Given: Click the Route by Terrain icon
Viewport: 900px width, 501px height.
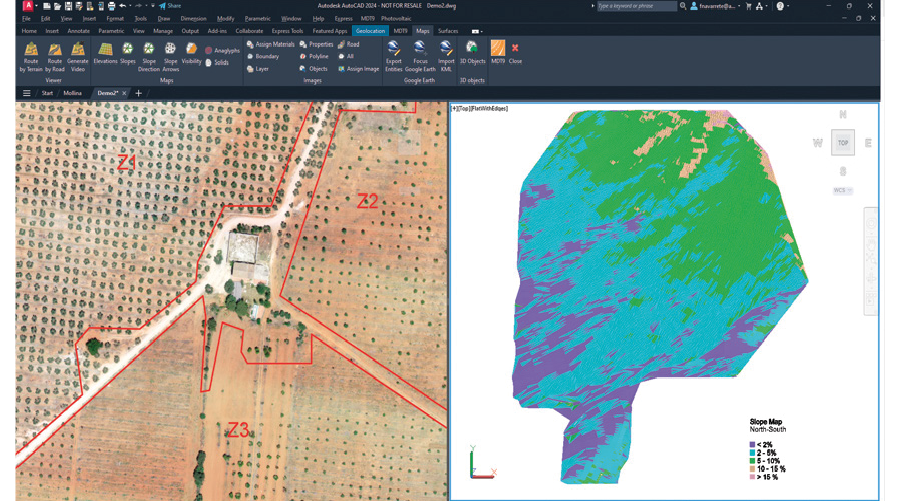Looking at the screenshot, I should click(31, 51).
